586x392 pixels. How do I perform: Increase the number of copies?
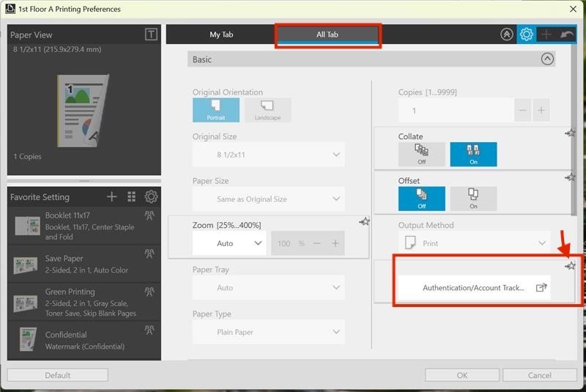point(541,110)
